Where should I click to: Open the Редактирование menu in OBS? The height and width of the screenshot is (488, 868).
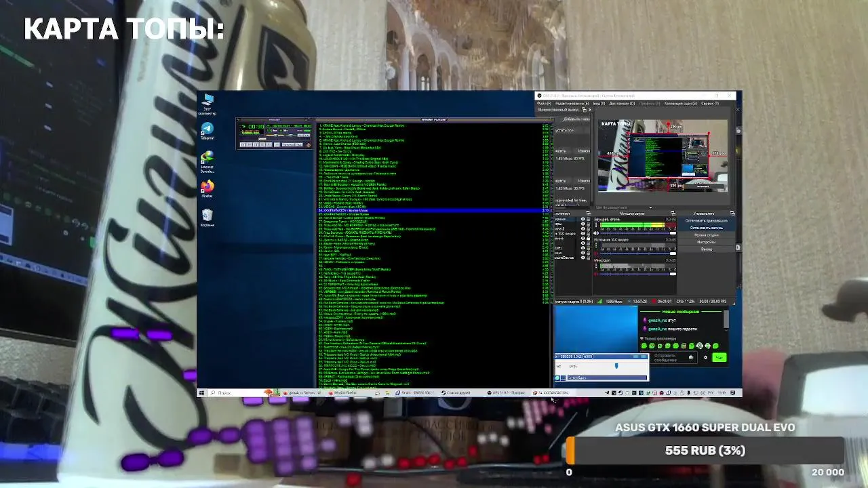pyautogui.click(x=572, y=104)
